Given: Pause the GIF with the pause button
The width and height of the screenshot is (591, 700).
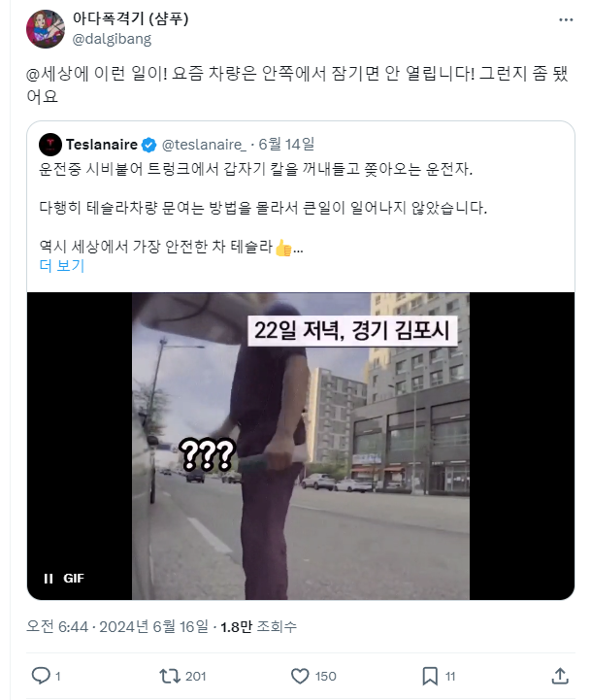Looking at the screenshot, I should tap(49, 579).
